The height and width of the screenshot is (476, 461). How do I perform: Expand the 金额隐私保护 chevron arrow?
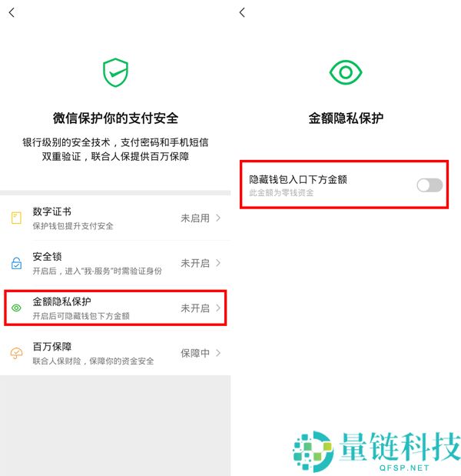click(218, 308)
